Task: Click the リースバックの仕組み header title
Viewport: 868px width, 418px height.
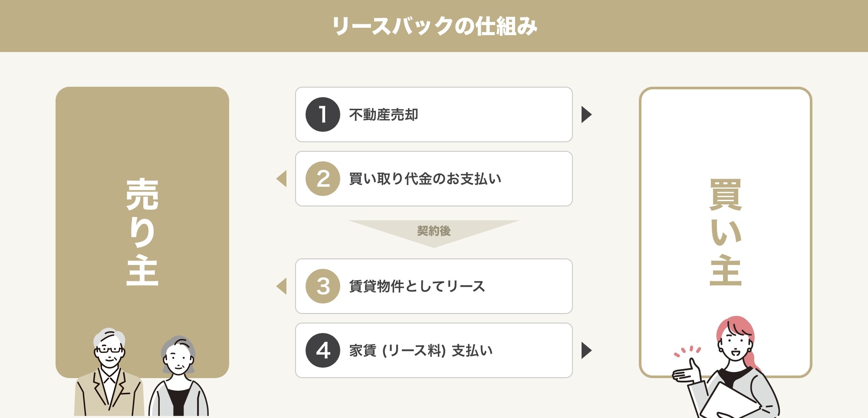Action: [434, 26]
